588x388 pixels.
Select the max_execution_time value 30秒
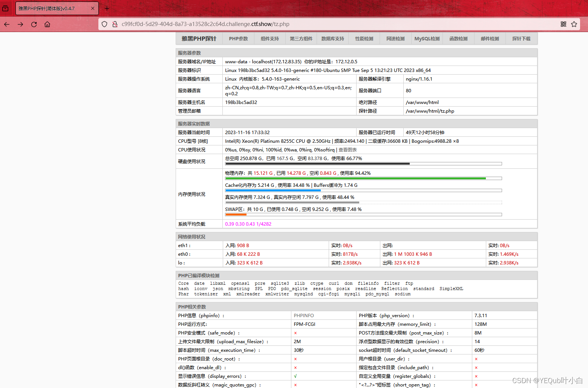299,350
